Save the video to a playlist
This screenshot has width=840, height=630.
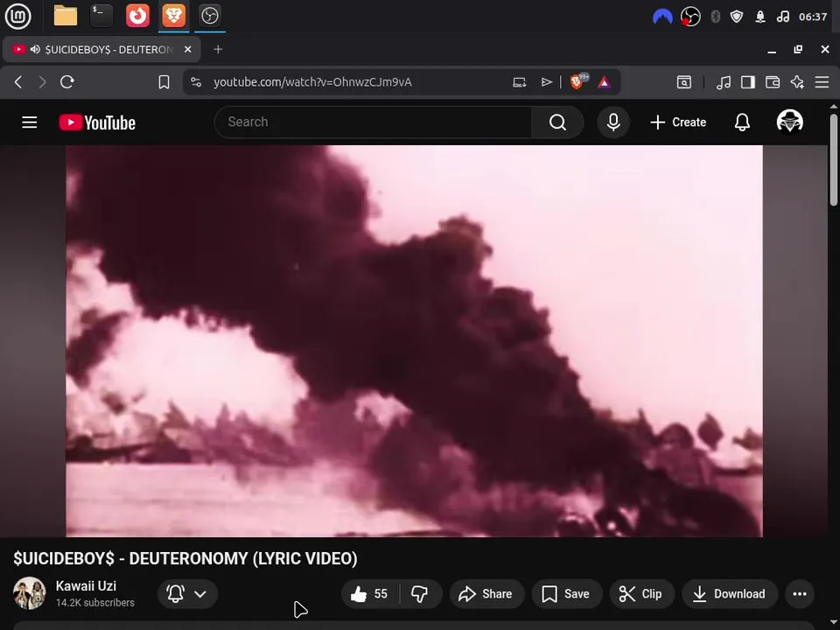[567, 593]
